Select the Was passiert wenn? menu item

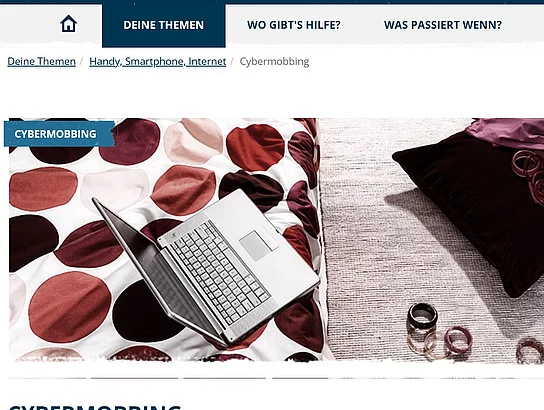(x=443, y=25)
